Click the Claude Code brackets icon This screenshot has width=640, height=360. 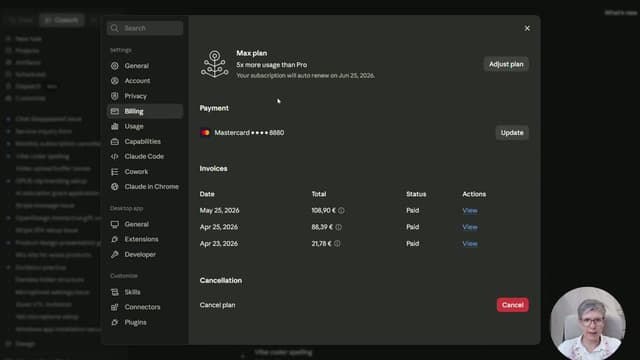tap(115, 156)
